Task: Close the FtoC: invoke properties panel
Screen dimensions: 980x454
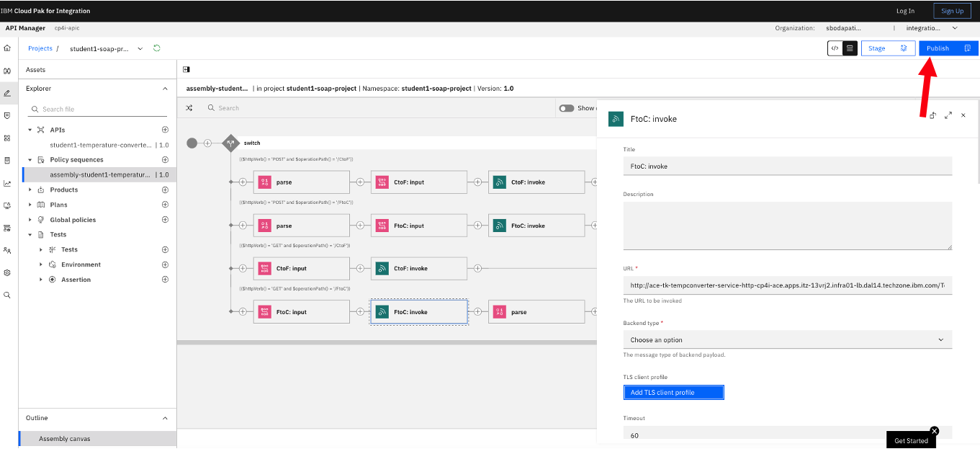Action: click(963, 115)
